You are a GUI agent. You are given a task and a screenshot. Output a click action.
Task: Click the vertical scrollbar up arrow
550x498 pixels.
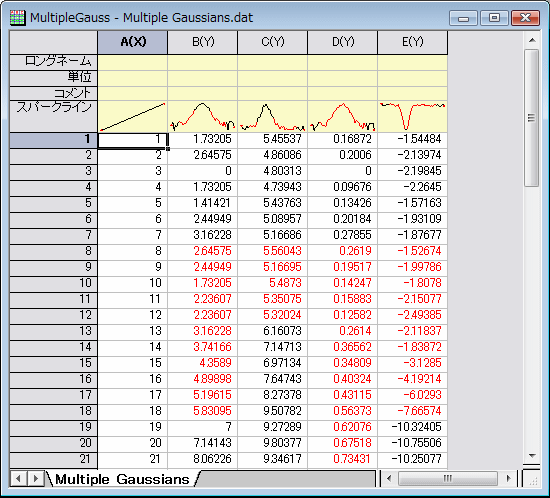point(532,40)
